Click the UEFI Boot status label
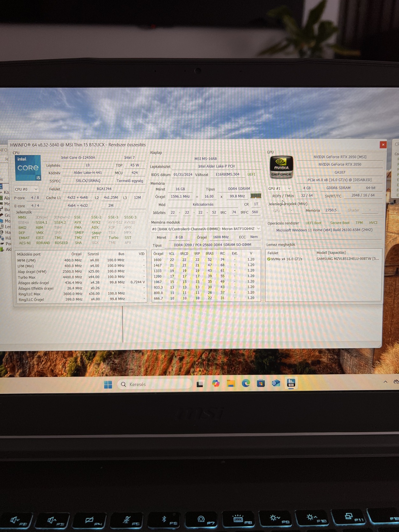This screenshot has width=399, height=532. tap(313, 223)
